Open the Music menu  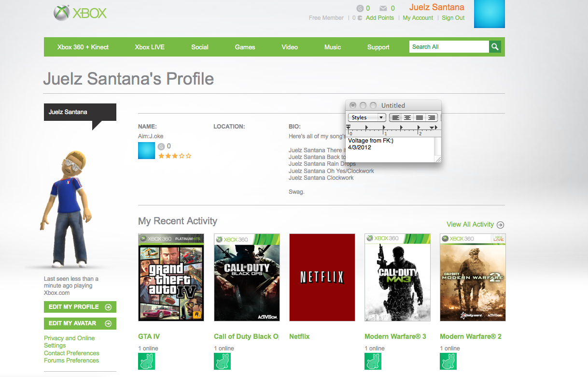point(333,47)
